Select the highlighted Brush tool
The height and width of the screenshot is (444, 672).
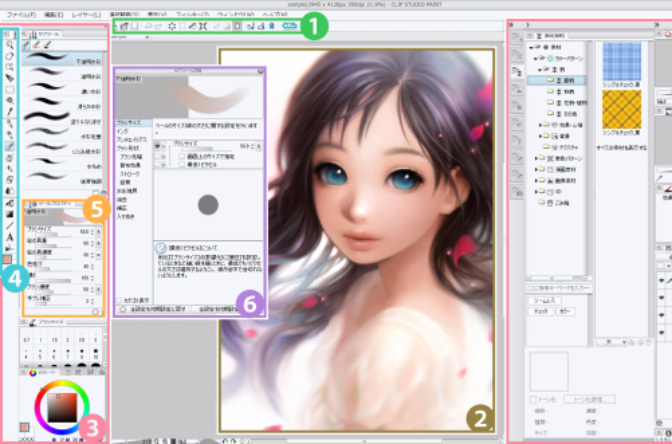(x=9, y=147)
